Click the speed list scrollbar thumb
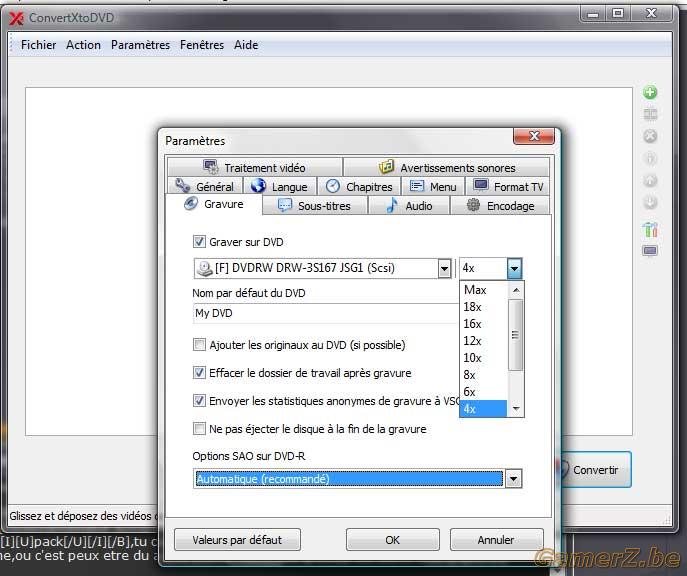The width and height of the screenshot is (687, 576). click(x=516, y=335)
